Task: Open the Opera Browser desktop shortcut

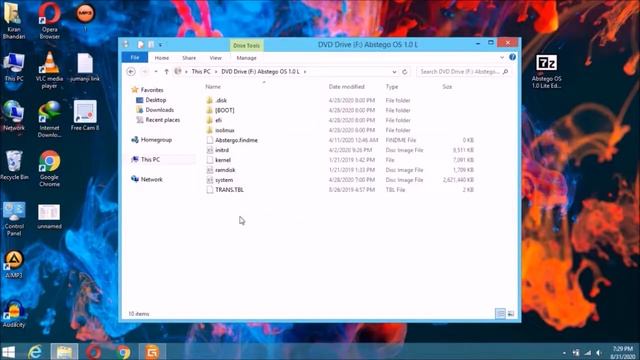Action: (x=49, y=20)
